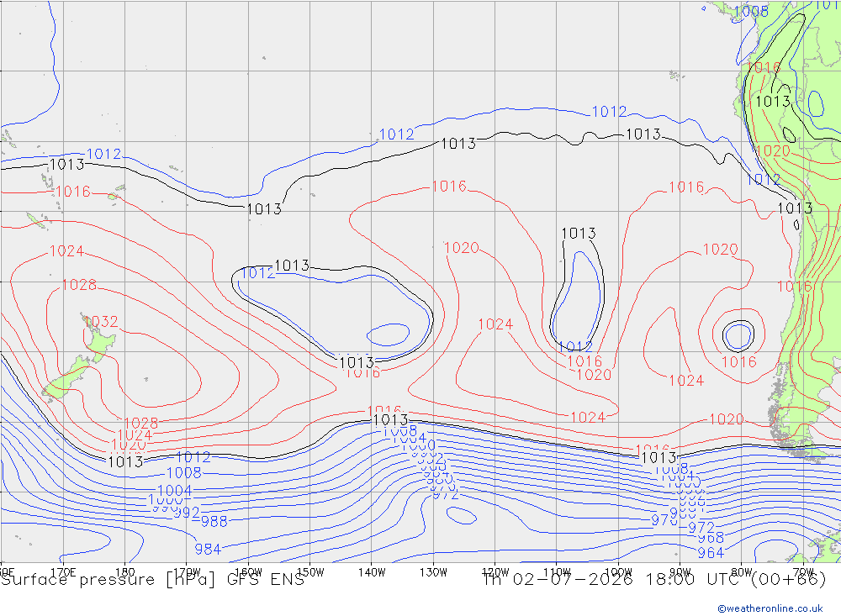Click the 100W longitude axis label

(x=618, y=572)
